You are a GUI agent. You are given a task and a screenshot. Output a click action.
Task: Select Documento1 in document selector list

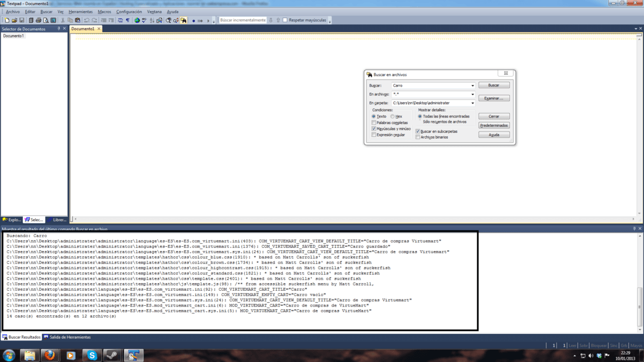pos(13,36)
